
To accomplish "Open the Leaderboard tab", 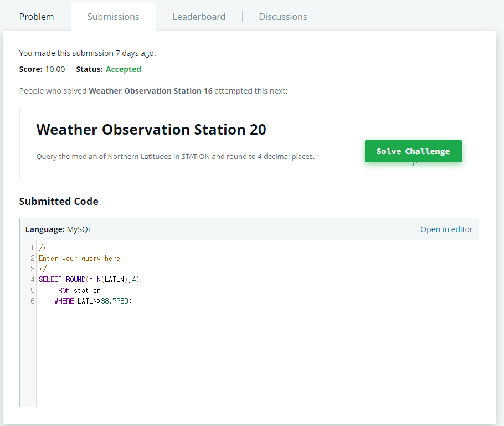I will 199,17.
